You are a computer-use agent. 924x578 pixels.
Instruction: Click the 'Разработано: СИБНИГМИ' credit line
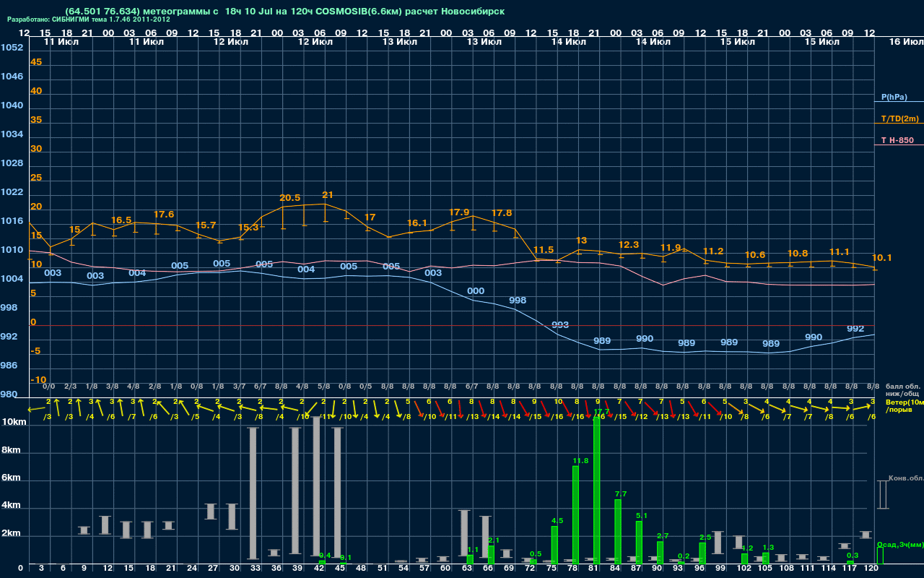coord(89,20)
